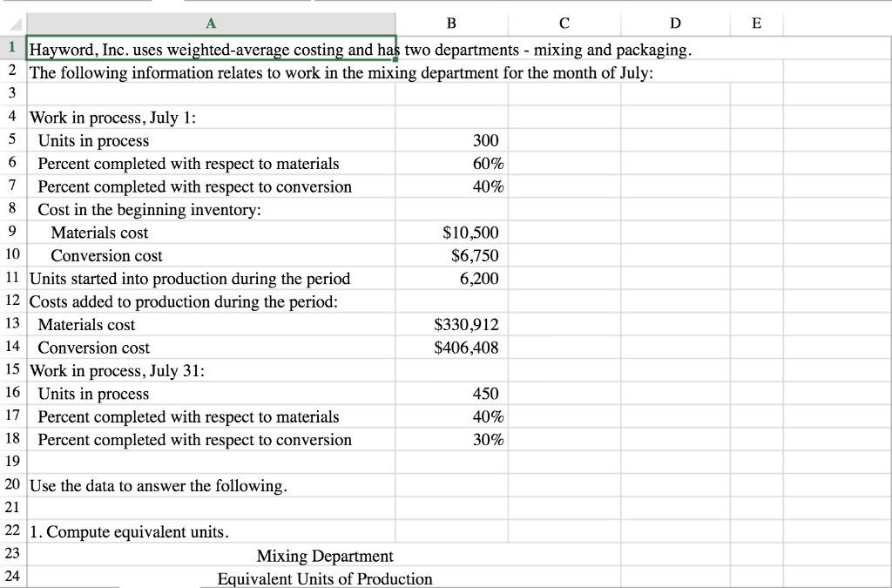Select row 11 header
Image resolution: width=892 pixels, height=588 pixels.
point(12,278)
